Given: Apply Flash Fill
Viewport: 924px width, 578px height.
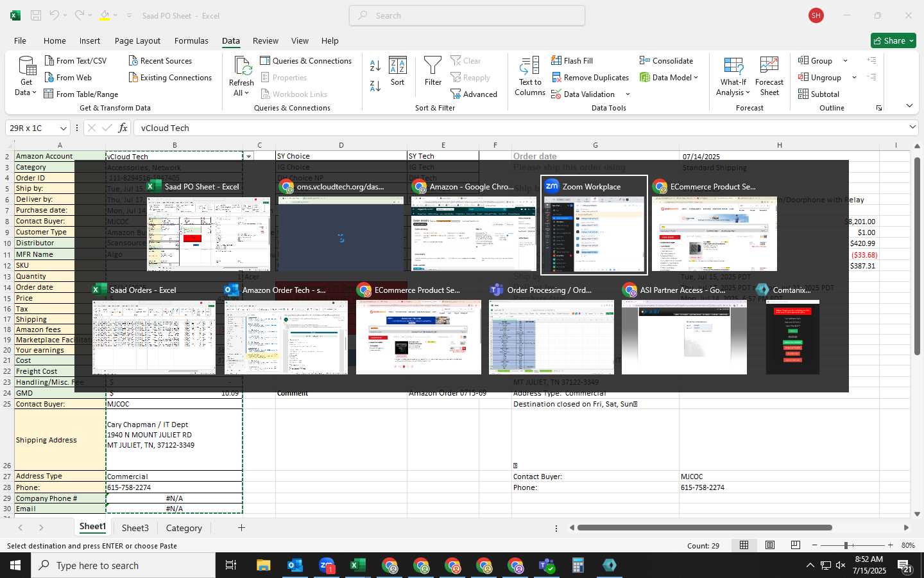Looking at the screenshot, I should coord(572,61).
